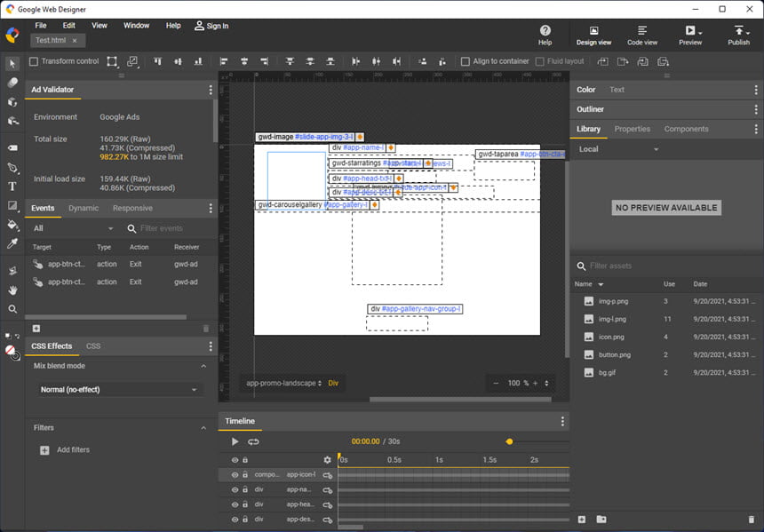Collapse the Mix blend mode section
Screen dimensions: 764x532
click(203, 366)
